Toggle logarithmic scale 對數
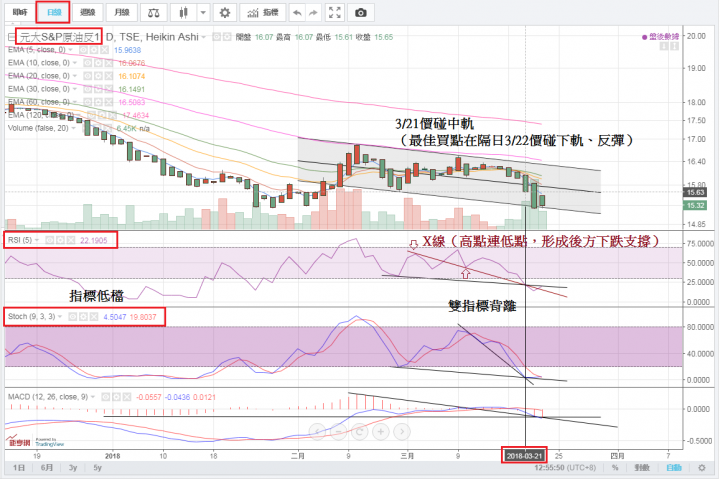 click(x=642, y=468)
